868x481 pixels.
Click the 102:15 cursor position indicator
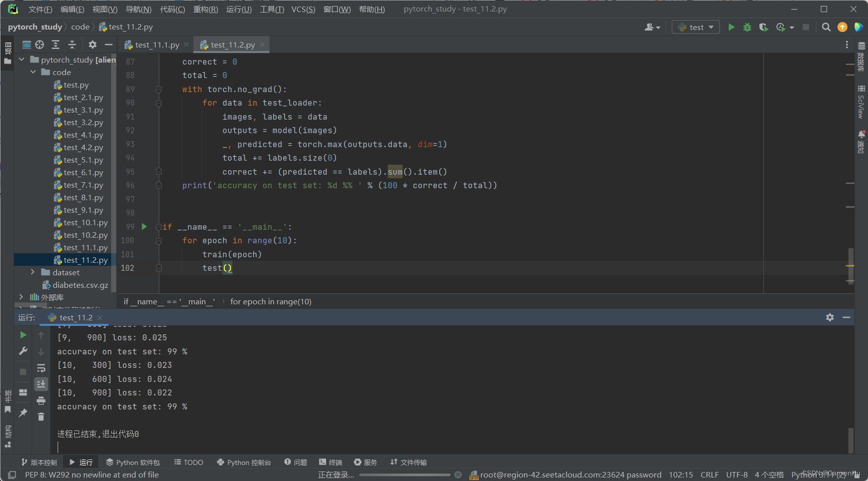(x=681, y=474)
